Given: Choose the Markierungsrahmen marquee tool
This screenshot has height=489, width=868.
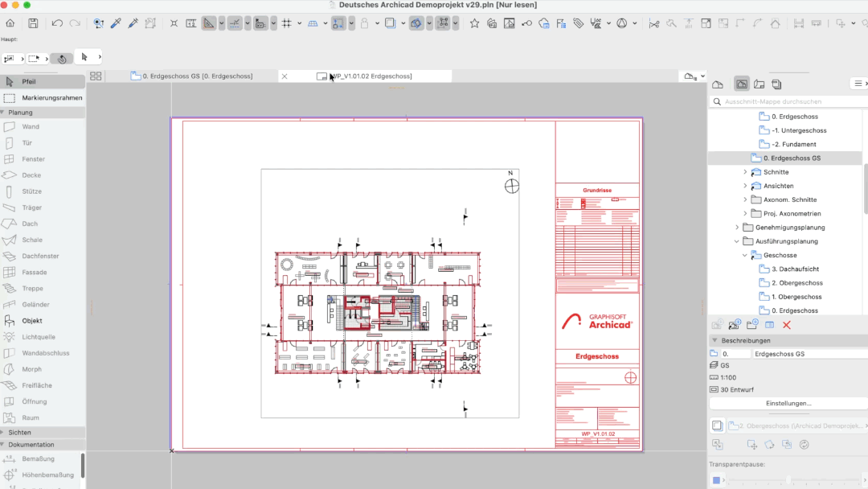Looking at the screenshot, I should [51, 98].
